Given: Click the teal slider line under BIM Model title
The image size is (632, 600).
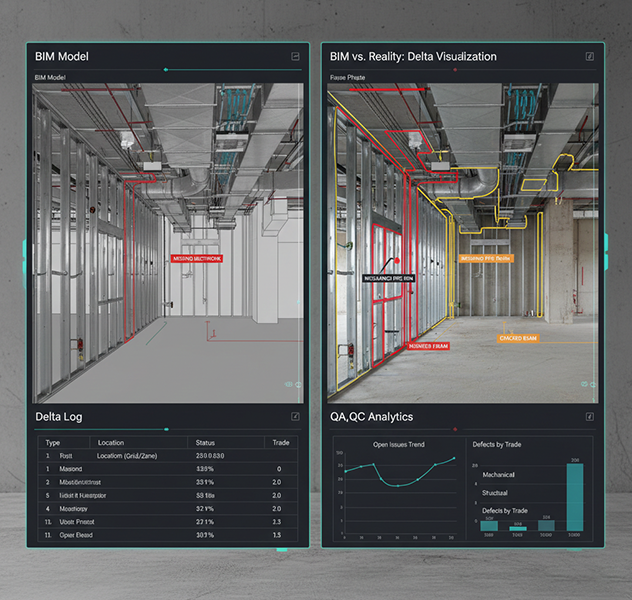Looking at the screenshot, I should (230, 70).
